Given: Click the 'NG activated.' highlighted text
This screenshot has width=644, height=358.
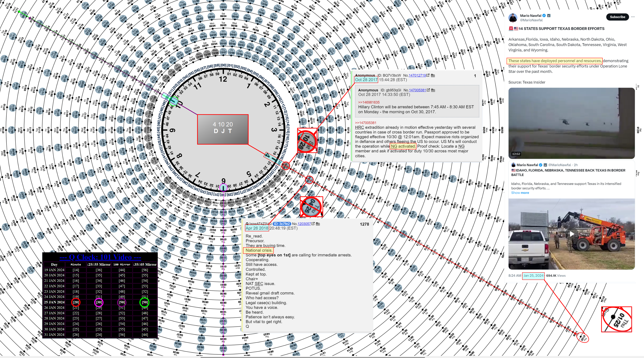Looking at the screenshot, I should coord(403,146).
